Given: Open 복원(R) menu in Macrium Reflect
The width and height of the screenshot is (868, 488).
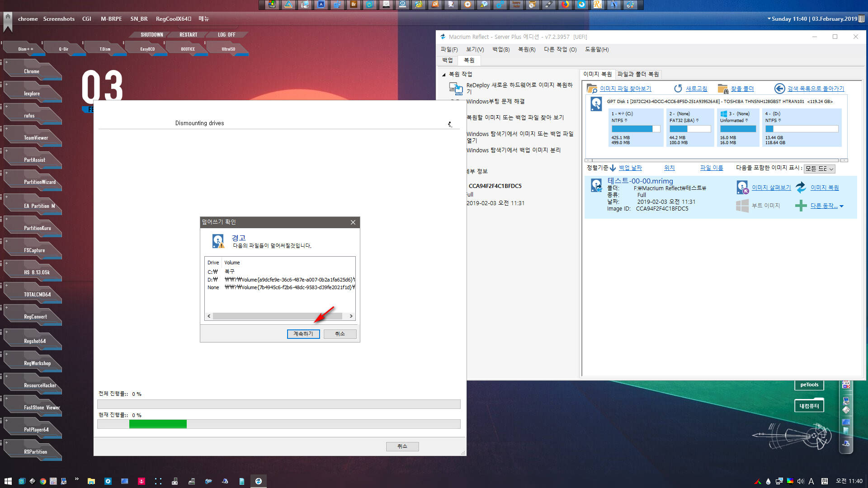Looking at the screenshot, I should coord(527,50).
